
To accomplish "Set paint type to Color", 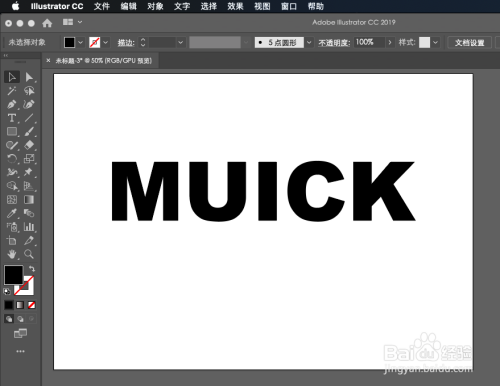I will [x=9, y=305].
